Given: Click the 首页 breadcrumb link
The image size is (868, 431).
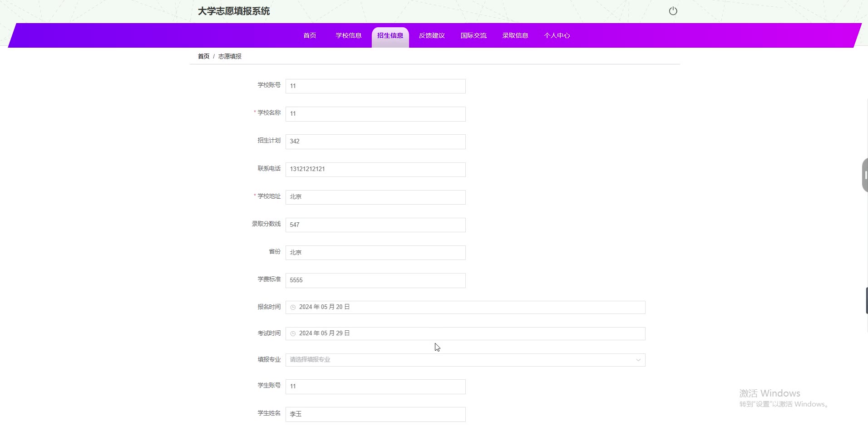Looking at the screenshot, I should (203, 56).
